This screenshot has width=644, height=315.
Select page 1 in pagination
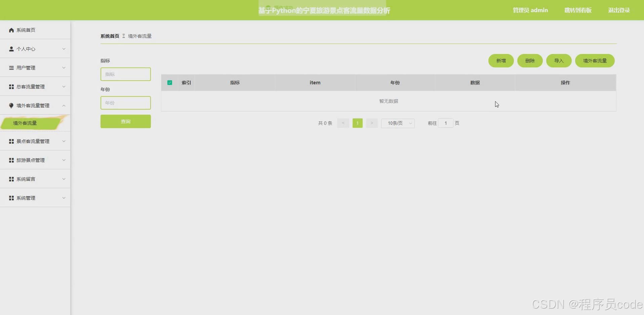click(357, 123)
